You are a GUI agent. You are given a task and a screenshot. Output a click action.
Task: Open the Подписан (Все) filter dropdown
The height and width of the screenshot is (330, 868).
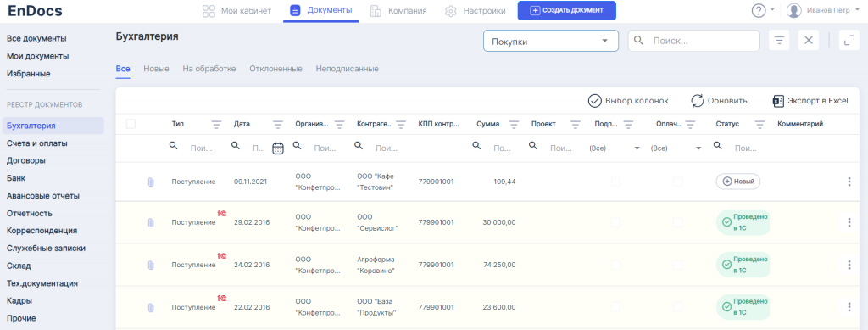(x=615, y=148)
